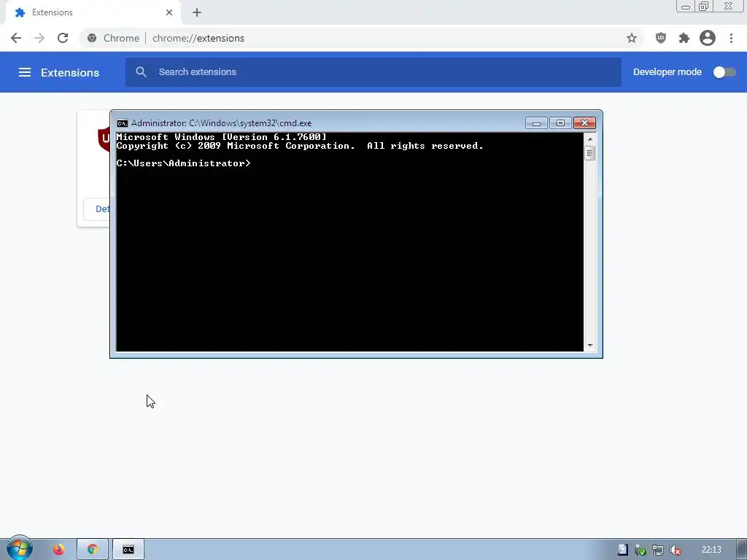The image size is (747, 560).
Task: Close the Extensions tab
Action: [x=169, y=12]
